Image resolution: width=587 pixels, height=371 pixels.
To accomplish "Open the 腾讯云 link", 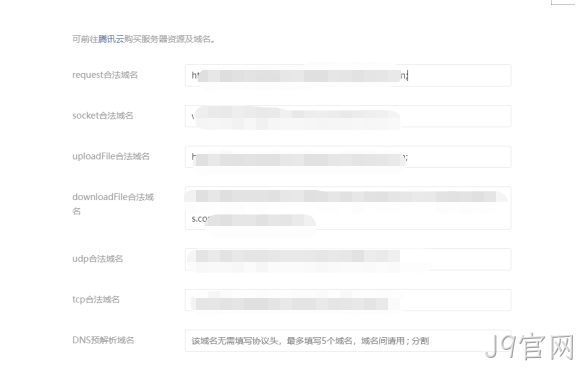I will click(111, 39).
